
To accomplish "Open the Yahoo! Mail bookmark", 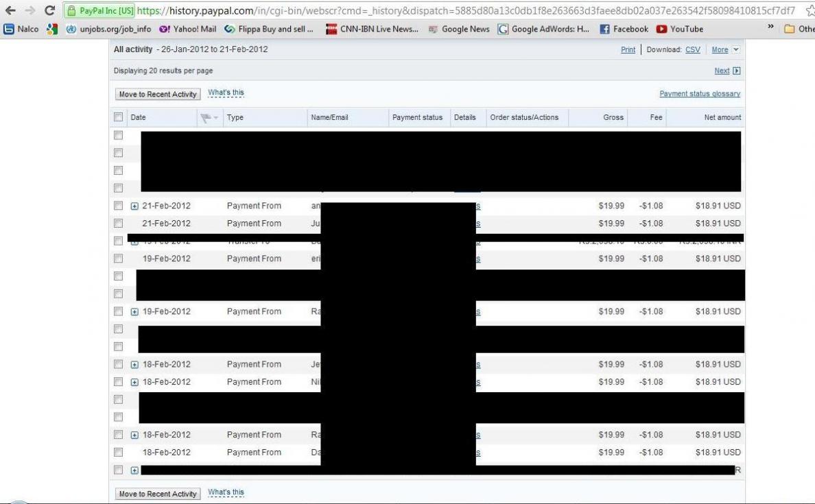I will (188, 29).
